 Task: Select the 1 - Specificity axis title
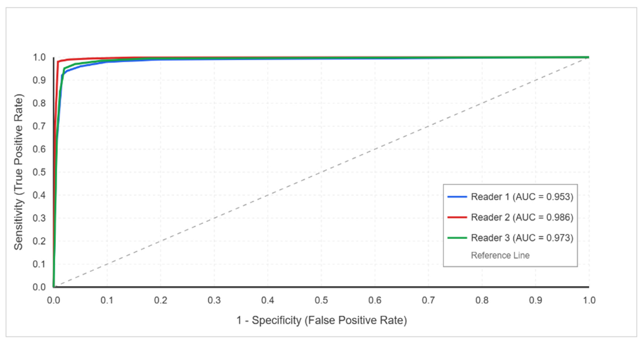tap(322, 320)
